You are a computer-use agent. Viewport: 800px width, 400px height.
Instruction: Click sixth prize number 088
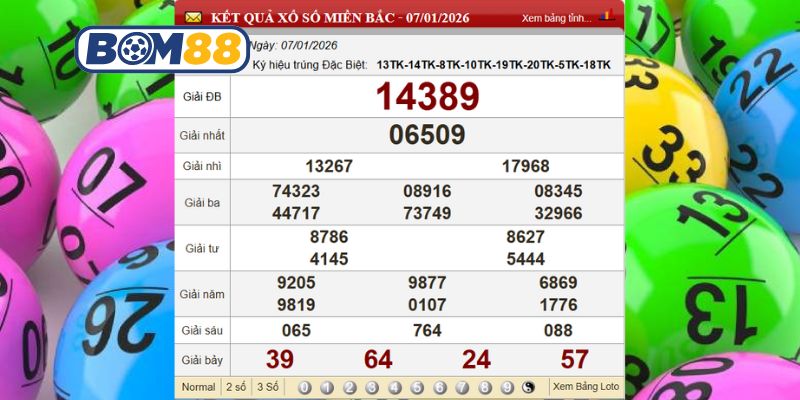(558, 331)
